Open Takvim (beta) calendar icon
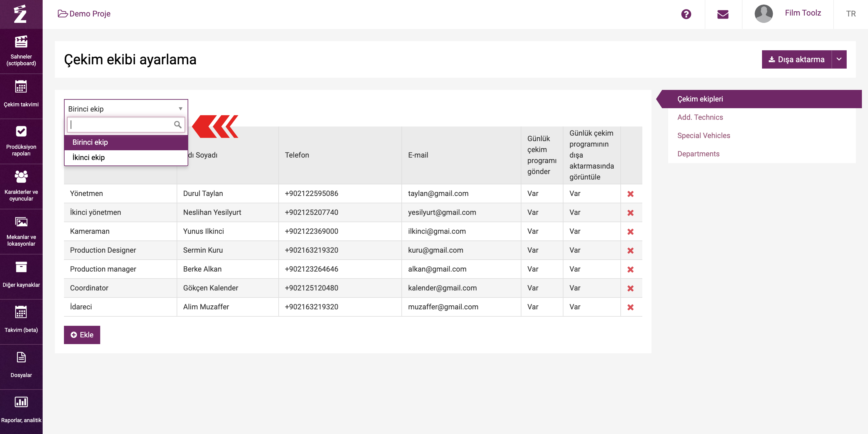The width and height of the screenshot is (868, 434). click(x=21, y=312)
